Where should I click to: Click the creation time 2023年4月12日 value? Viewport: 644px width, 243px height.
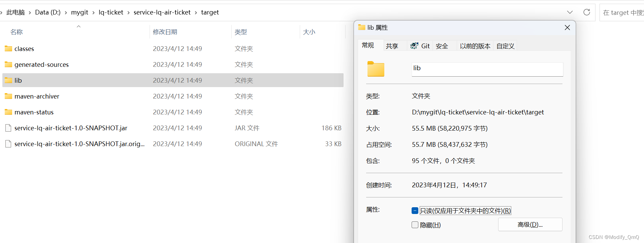coord(449,185)
